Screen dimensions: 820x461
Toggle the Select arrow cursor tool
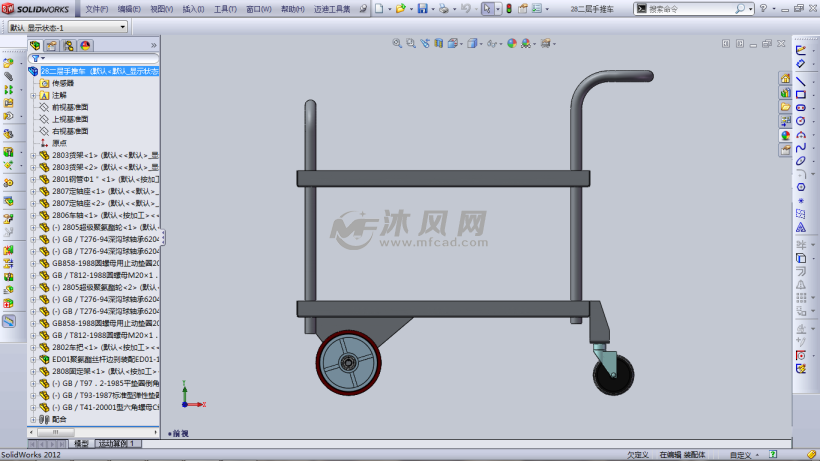click(487, 8)
